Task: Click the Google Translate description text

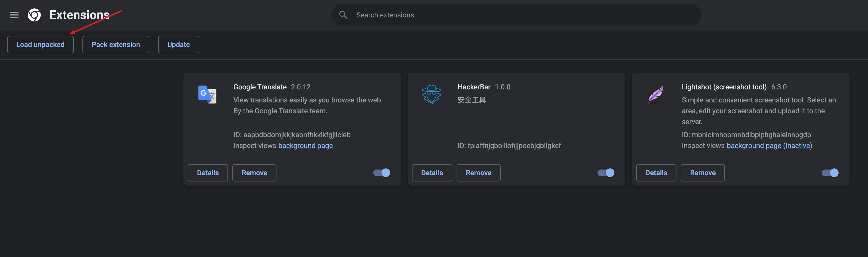Action: click(x=308, y=105)
